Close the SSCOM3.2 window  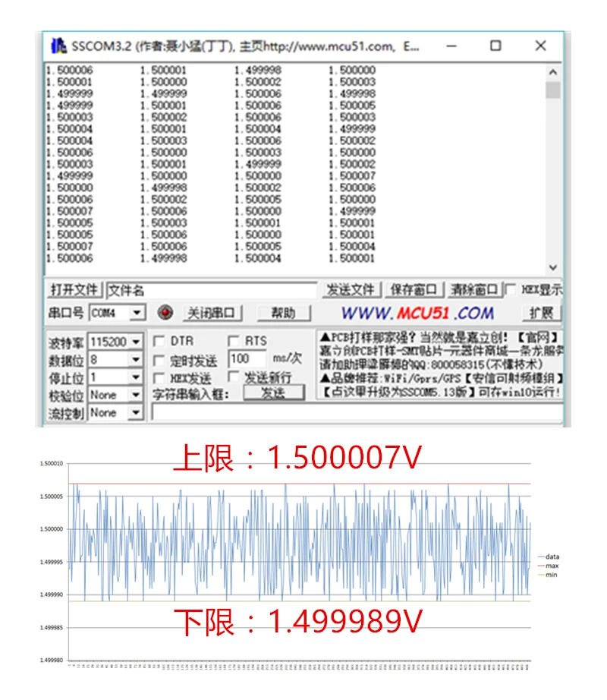540,46
